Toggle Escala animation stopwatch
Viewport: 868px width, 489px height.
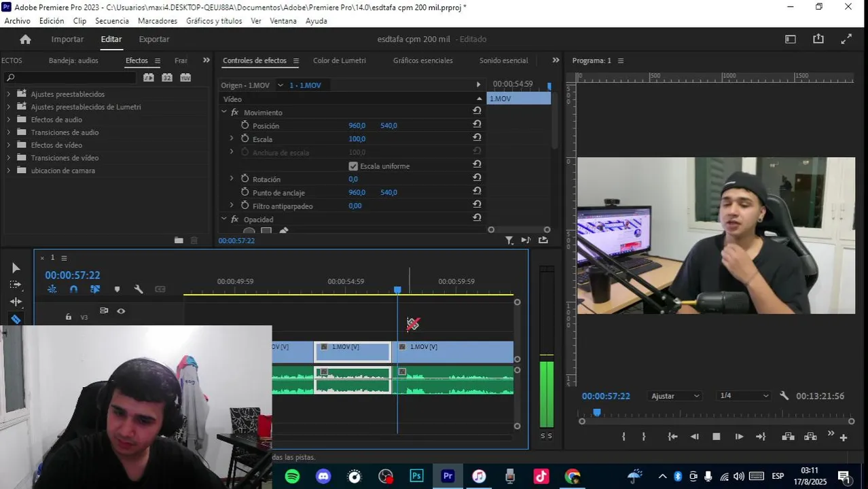(245, 139)
